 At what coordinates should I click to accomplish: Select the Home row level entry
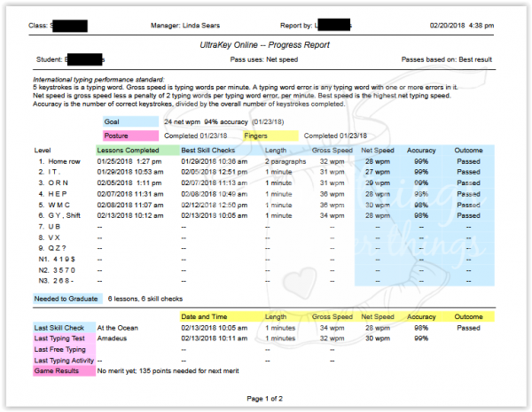(64, 162)
